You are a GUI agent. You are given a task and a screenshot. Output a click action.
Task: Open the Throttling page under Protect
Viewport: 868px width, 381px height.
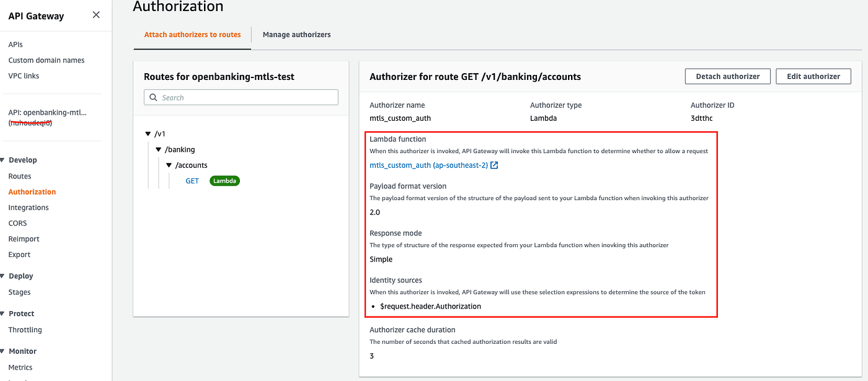[25, 330]
